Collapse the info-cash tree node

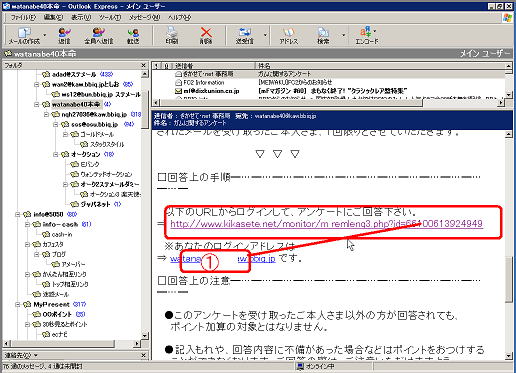click(x=27, y=225)
